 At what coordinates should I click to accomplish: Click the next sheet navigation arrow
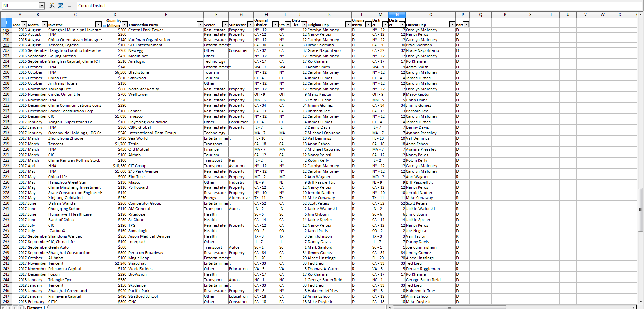(15, 307)
